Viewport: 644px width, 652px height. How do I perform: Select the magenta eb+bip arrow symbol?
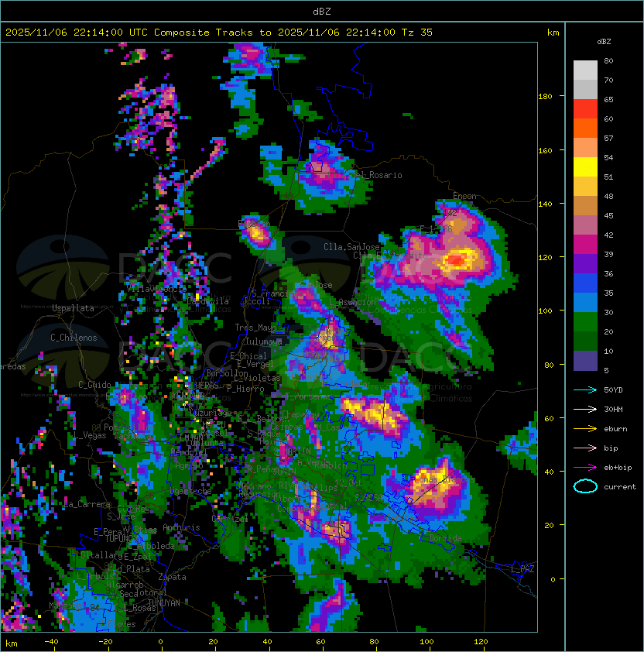(x=585, y=468)
